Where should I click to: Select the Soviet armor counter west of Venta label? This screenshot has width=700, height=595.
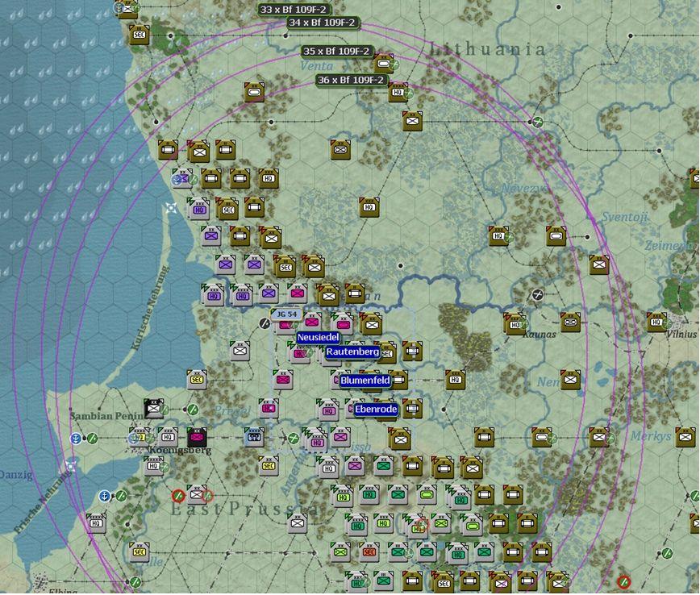tap(255, 93)
